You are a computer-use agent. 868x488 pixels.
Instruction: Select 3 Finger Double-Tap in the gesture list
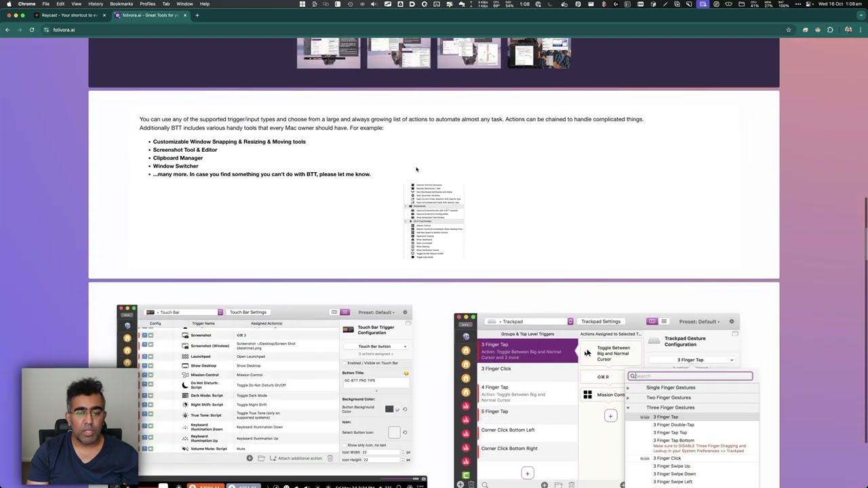click(x=673, y=425)
